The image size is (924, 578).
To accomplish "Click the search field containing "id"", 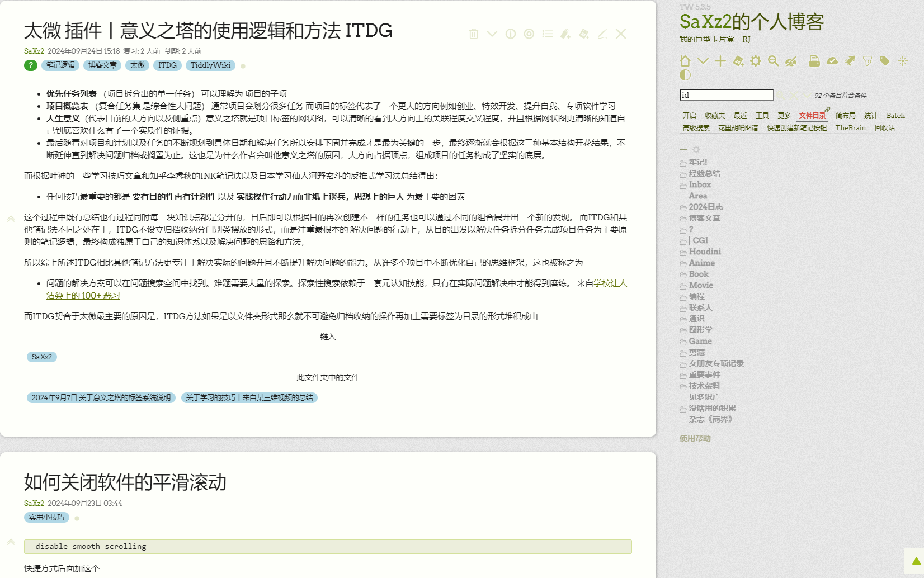I will pyautogui.click(x=727, y=95).
